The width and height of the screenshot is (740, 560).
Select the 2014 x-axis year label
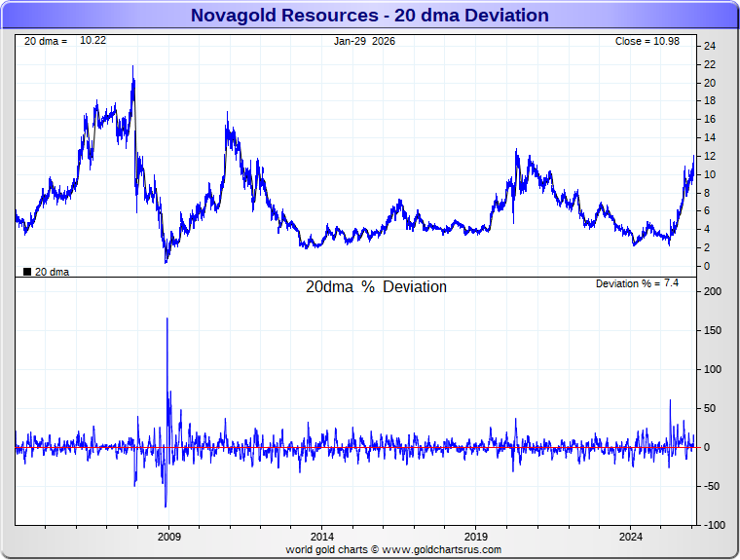click(322, 537)
